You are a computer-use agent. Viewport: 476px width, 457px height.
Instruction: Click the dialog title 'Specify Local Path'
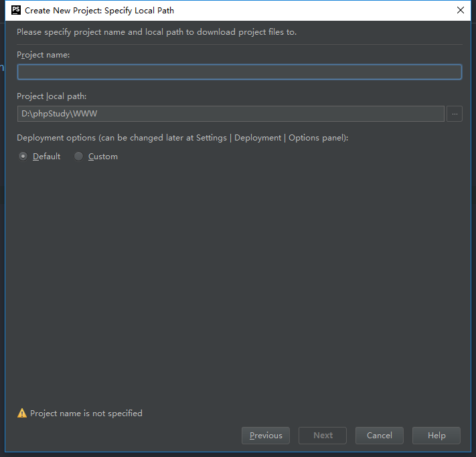pos(139,11)
